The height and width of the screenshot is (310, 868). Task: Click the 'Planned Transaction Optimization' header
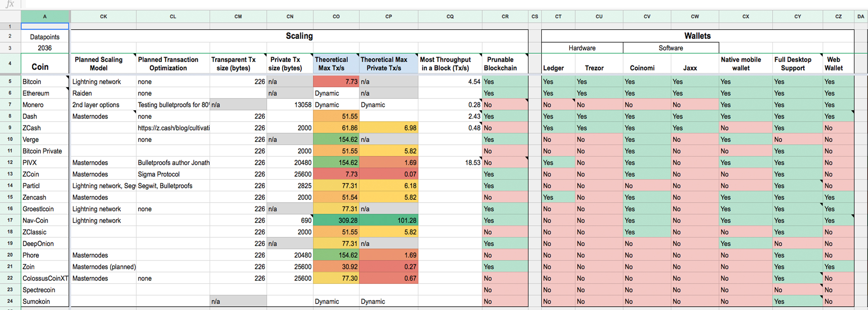point(173,64)
